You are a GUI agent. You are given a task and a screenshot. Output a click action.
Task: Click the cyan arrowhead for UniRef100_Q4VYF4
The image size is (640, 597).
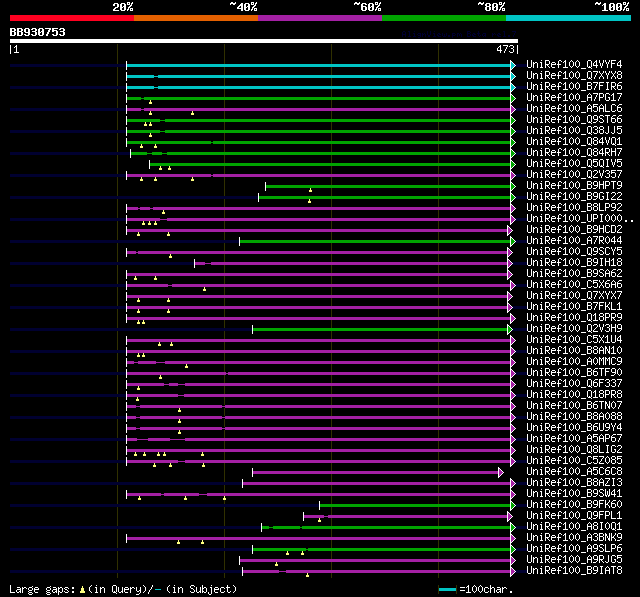[513, 65]
